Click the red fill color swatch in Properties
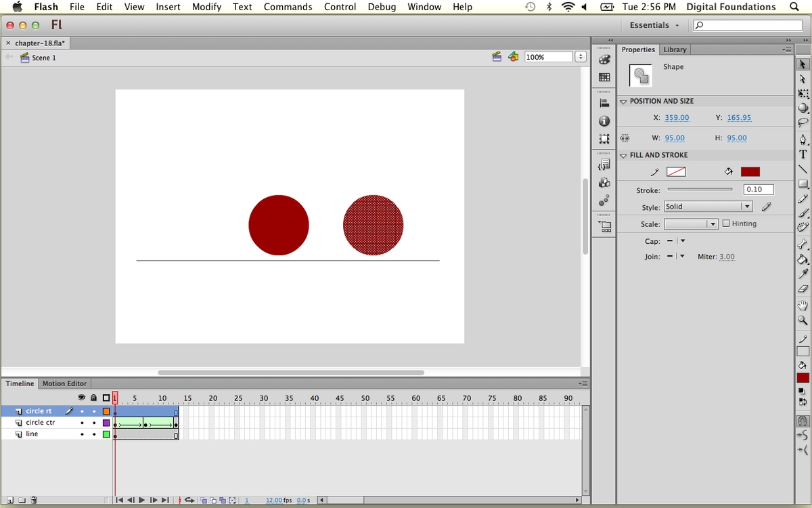This screenshot has height=508, width=812. [x=750, y=172]
